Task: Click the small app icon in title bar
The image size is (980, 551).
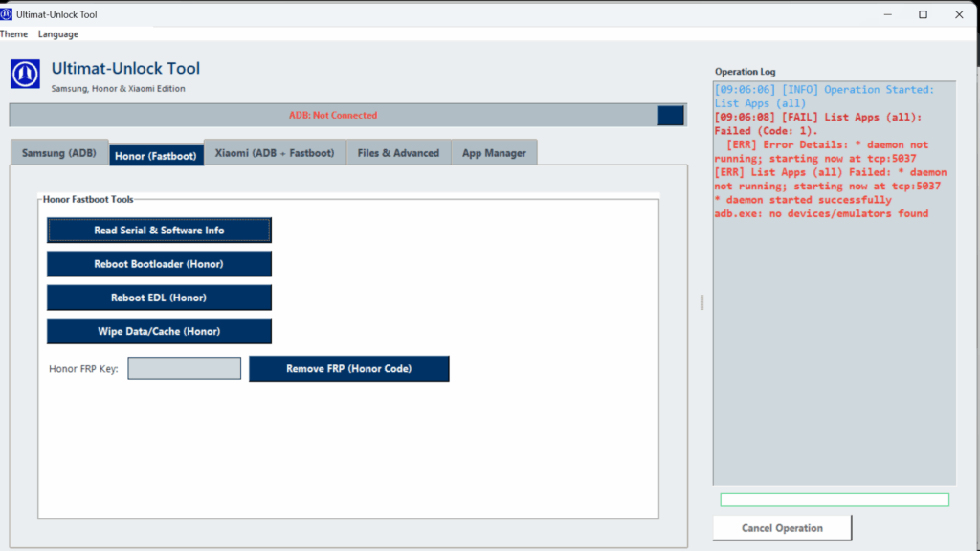Action: [7, 14]
